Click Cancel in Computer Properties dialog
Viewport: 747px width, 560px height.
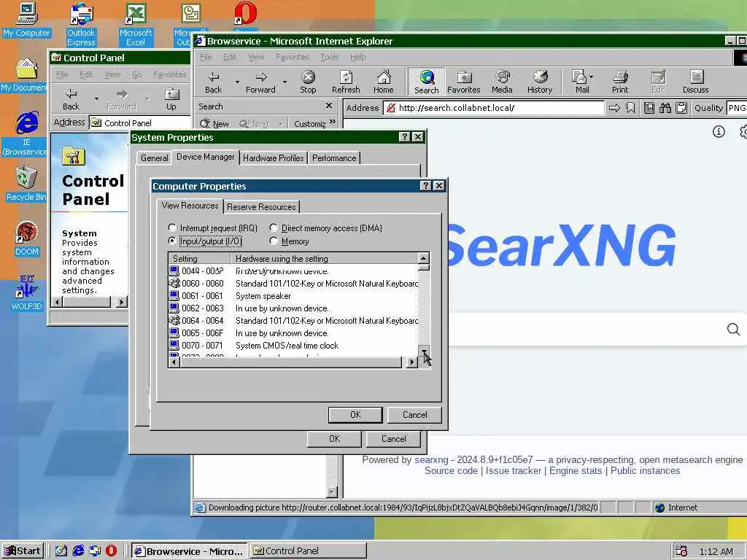[x=415, y=415]
